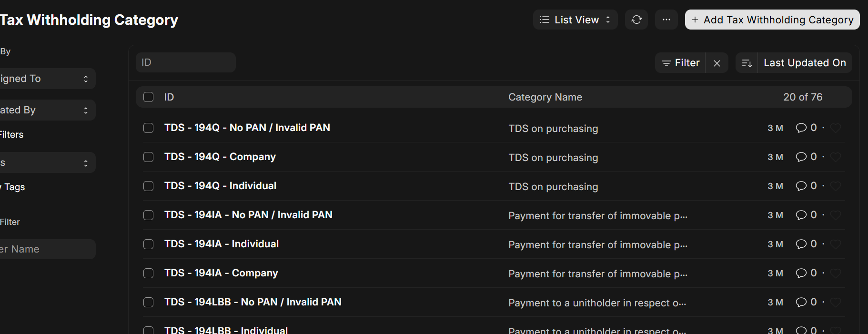This screenshot has width=868, height=334.
Task: Open the Filter button menu
Action: point(681,63)
